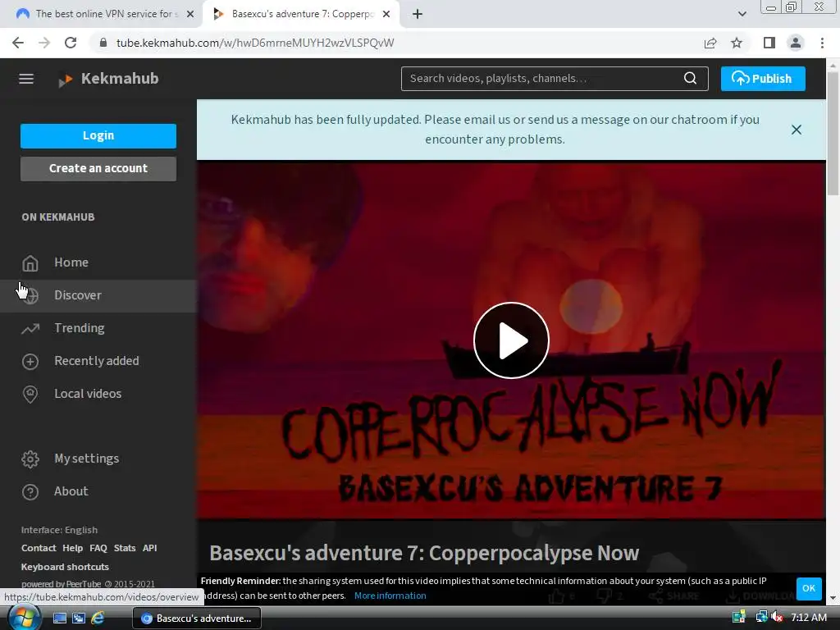The image size is (840, 630).
Task: Click the More information link
Action: point(390,596)
